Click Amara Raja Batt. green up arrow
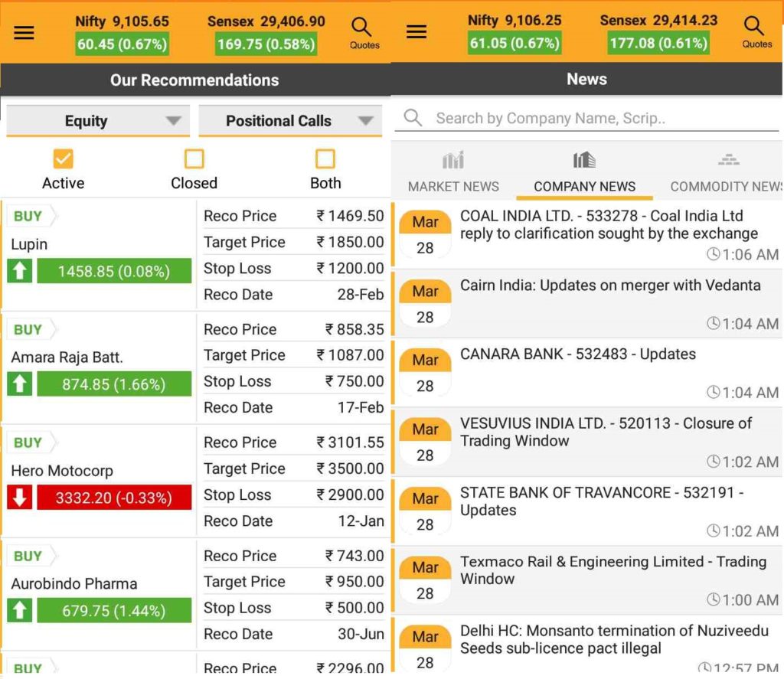Screen dimensions: 784x679 point(20,384)
